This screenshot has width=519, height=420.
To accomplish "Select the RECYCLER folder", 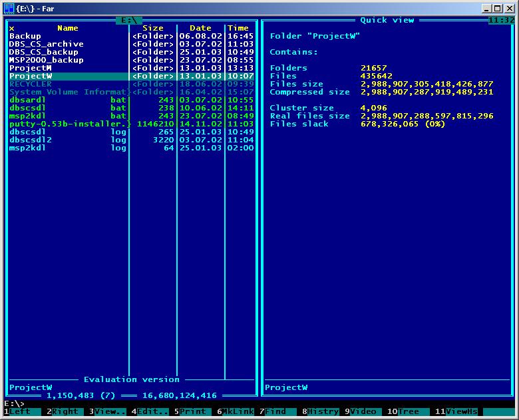I will tap(131, 84).
